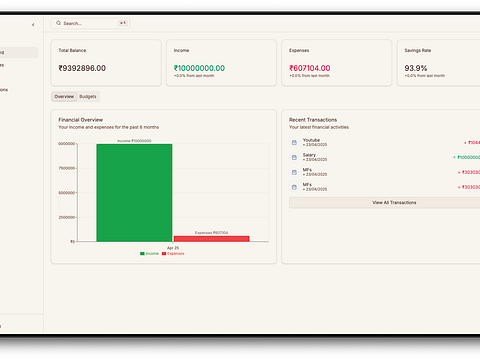Click the green ₹10000000.00 income value
This screenshot has width=480, height=360.
[x=199, y=68]
